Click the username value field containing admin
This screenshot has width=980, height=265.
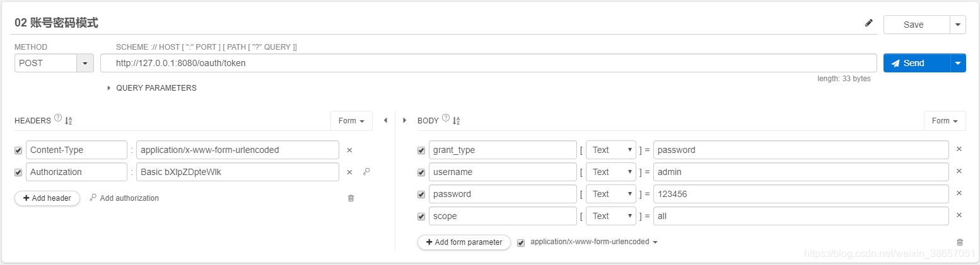point(801,172)
